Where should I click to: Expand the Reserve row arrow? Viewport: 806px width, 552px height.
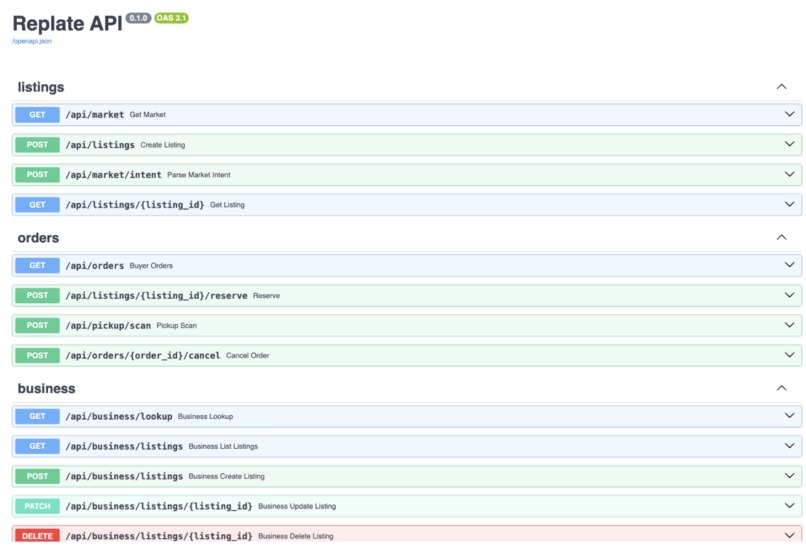pyautogui.click(x=790, y=295)
